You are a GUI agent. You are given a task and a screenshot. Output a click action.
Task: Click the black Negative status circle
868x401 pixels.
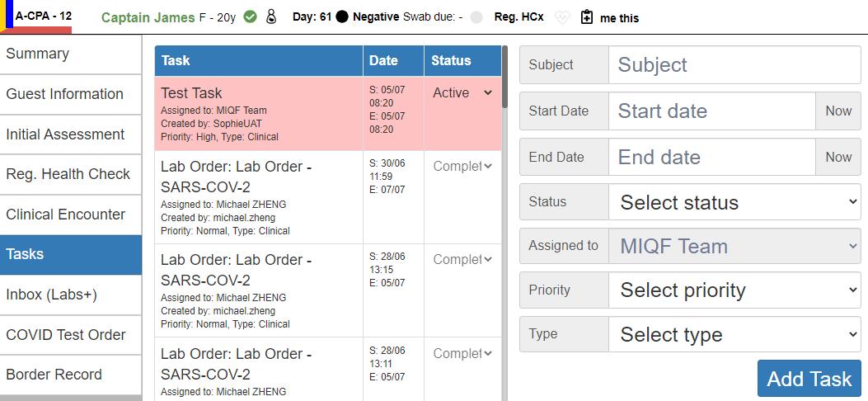(x=341, y=17)
